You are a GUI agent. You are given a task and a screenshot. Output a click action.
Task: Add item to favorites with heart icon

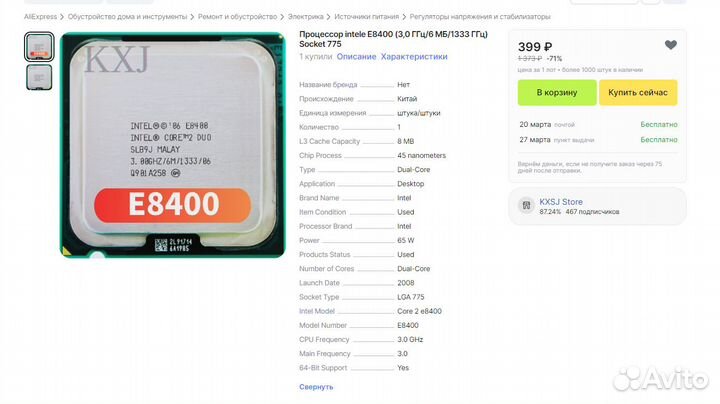(670, 45)
